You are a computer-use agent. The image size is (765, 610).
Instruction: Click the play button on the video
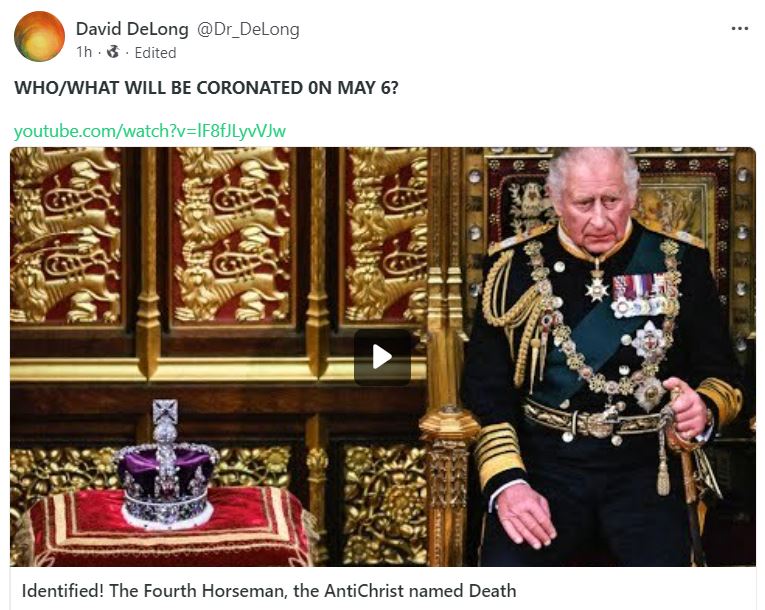(382, 357)
